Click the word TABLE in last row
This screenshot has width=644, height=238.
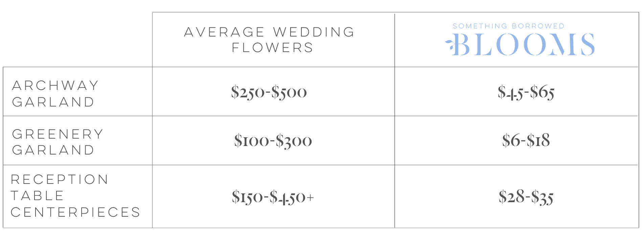(37, 196)
